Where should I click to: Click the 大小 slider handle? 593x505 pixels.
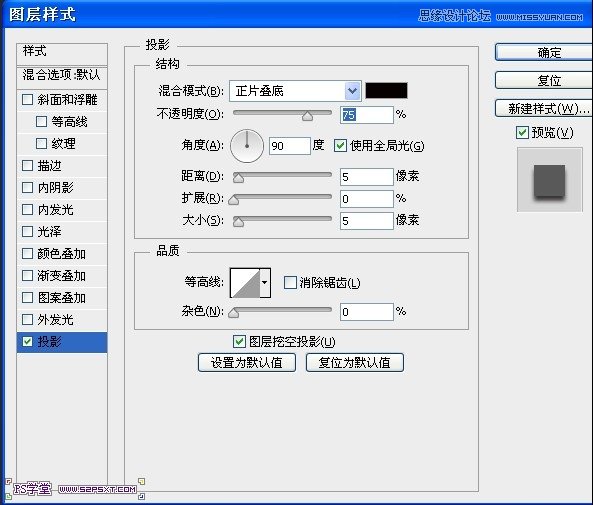point(238,222)
